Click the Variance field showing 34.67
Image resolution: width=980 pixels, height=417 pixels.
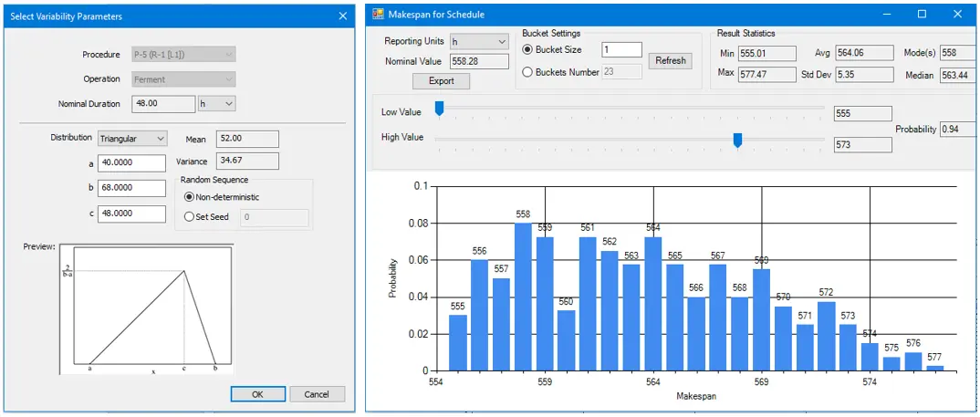tap(247, 162)
